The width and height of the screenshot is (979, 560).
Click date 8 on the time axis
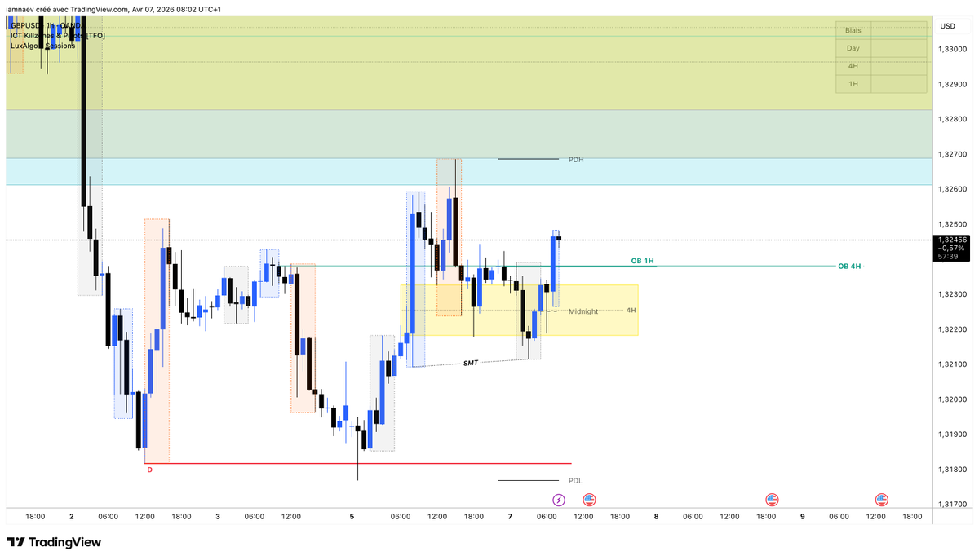click(x=656, y=516)
